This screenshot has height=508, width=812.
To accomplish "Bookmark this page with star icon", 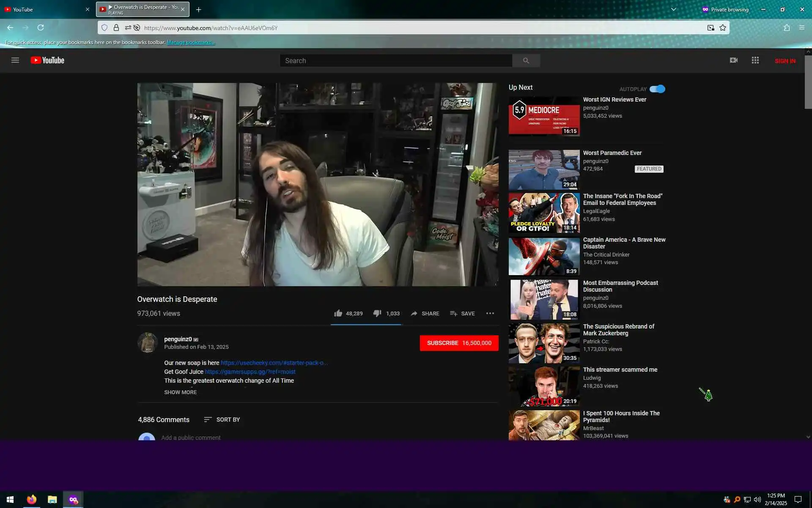I will 723,28.
